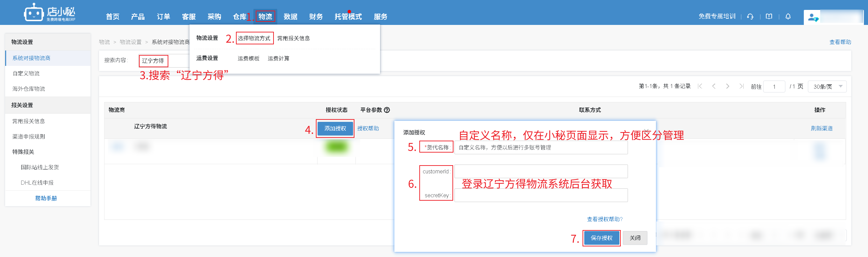The width and height of the screenshot is (868, 257).
Task: Click the user account avatar icon
Action: point(813,17)
